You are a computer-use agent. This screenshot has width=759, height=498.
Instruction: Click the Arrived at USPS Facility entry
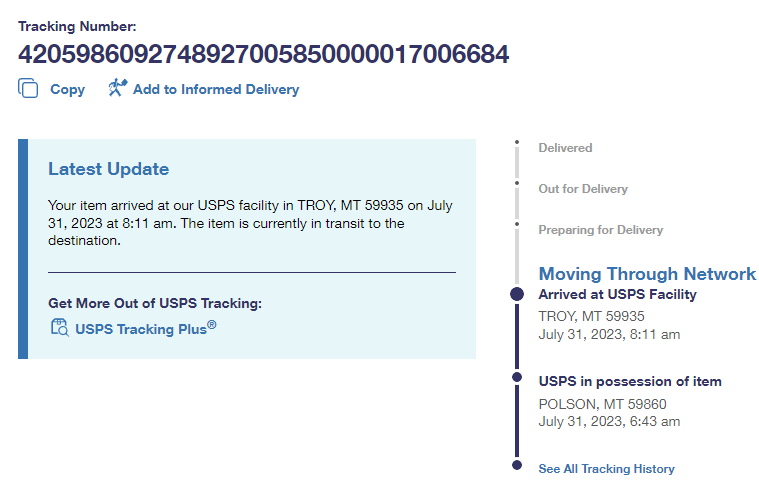[x=617, y=295]
